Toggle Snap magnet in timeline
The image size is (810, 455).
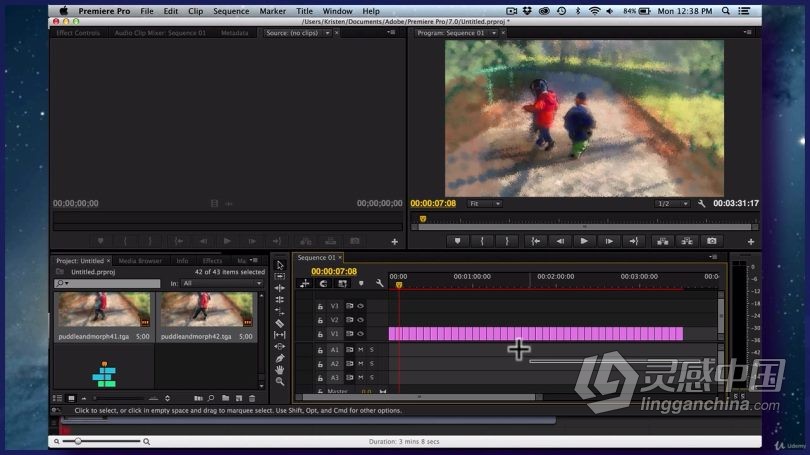tap(323, 283)
